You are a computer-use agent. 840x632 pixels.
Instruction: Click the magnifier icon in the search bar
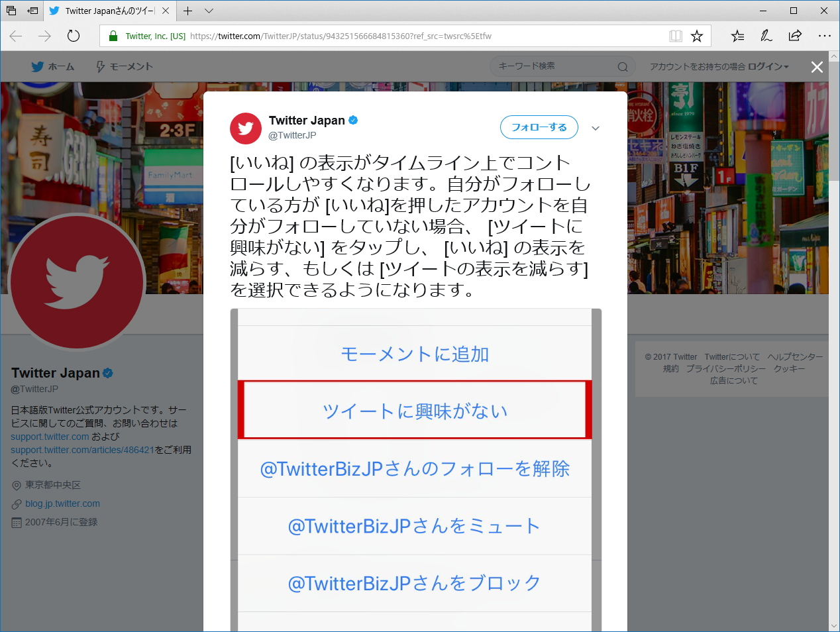click(623, 66)
